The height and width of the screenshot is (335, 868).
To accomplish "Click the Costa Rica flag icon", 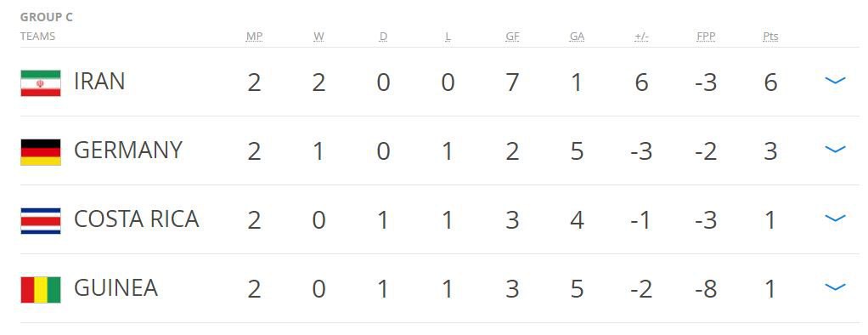I will 41,221.
